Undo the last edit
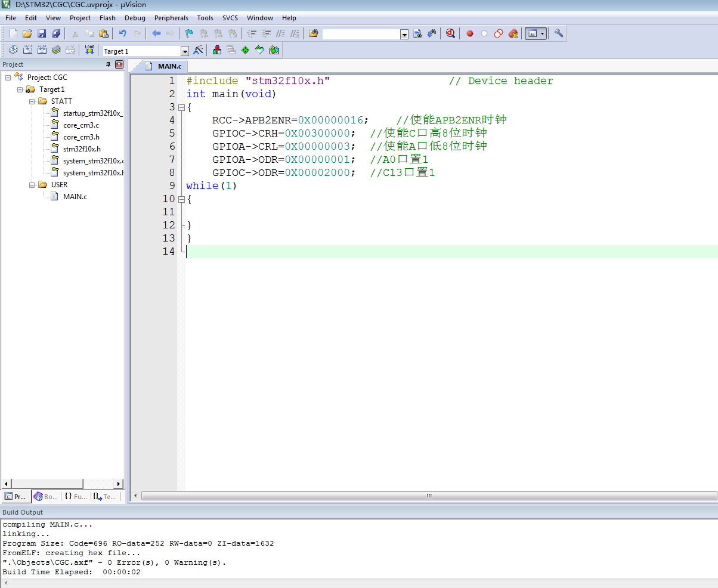This screenshot has height=588, width=718. pos(123,33)
